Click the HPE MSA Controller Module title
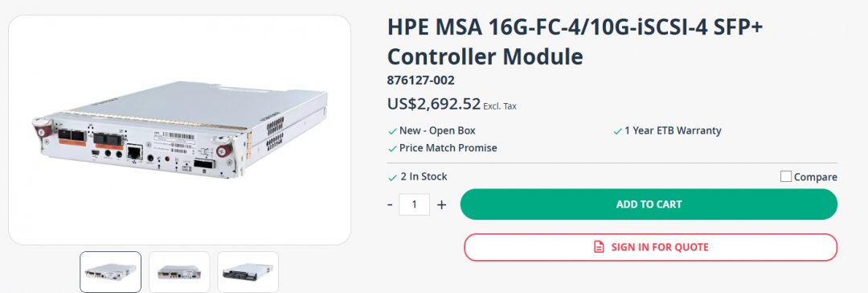The width and height of the screenshot is (868, 293). point(575,42)
